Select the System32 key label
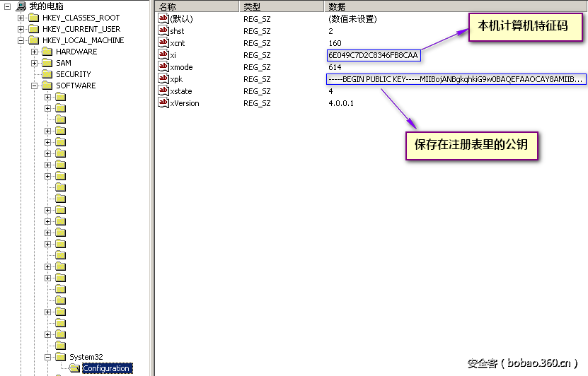Image resolution: width=588 pixels, height=376 pixels. click(x=86, y=357)
